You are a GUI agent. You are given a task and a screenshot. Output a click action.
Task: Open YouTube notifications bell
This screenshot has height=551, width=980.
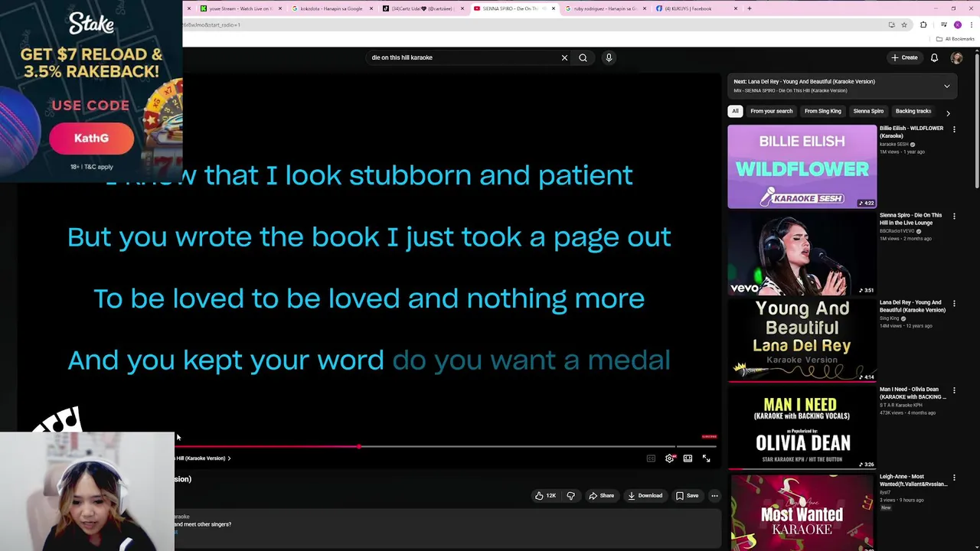click(x=934, y=57)
